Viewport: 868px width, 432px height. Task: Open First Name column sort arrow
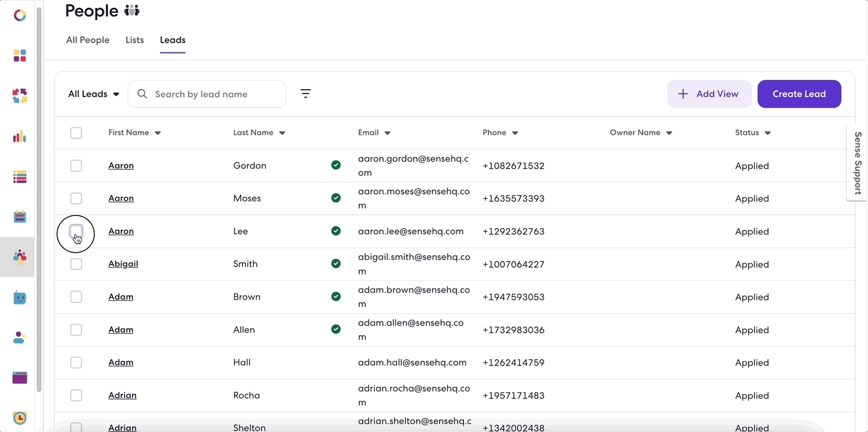[157, 133]
